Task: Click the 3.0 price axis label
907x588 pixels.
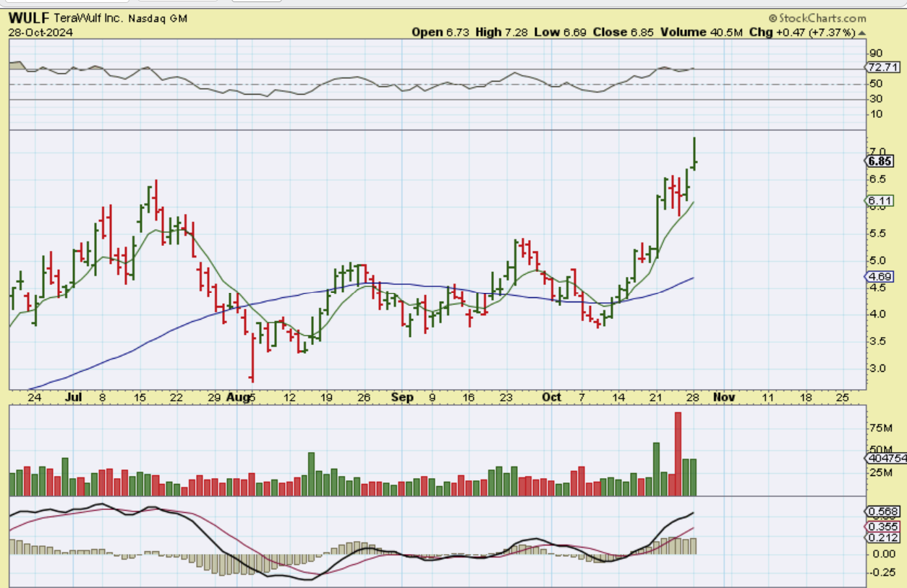Action: tap(877, 368)
